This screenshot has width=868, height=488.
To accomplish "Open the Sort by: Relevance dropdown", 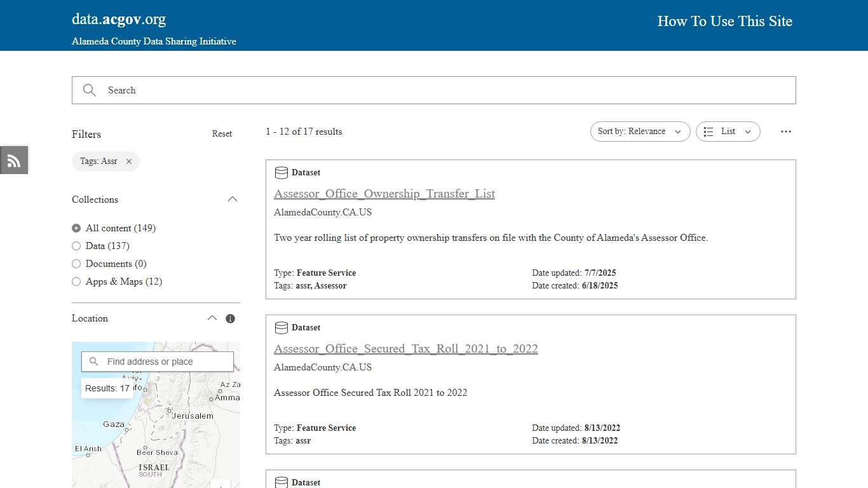I will [x=640, y=131].
